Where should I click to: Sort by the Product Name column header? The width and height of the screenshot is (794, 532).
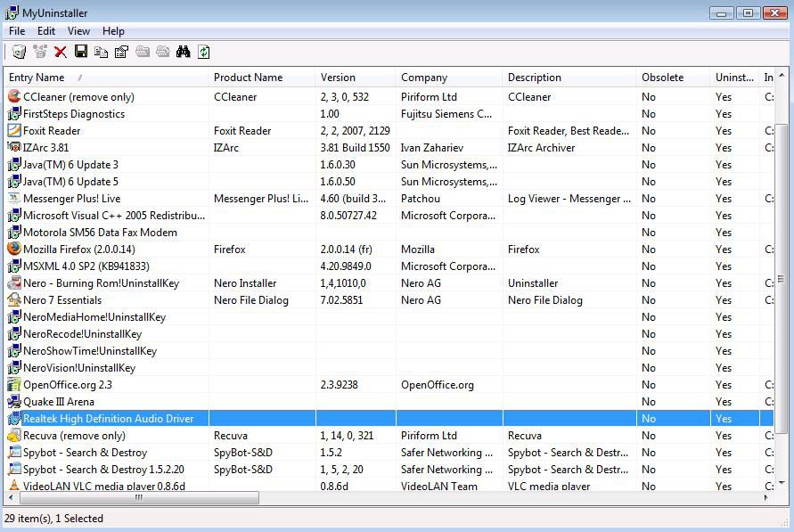[x=262, y=78]
